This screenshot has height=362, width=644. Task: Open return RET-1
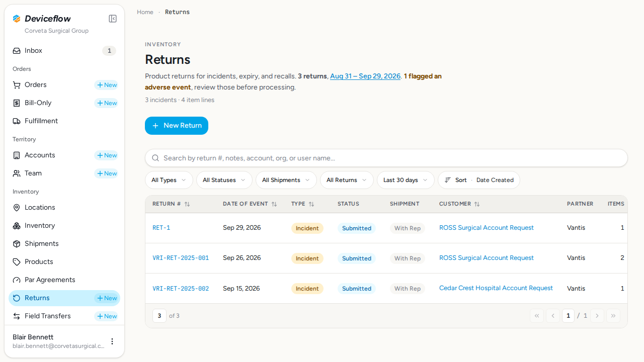click(x=162, y=228)
